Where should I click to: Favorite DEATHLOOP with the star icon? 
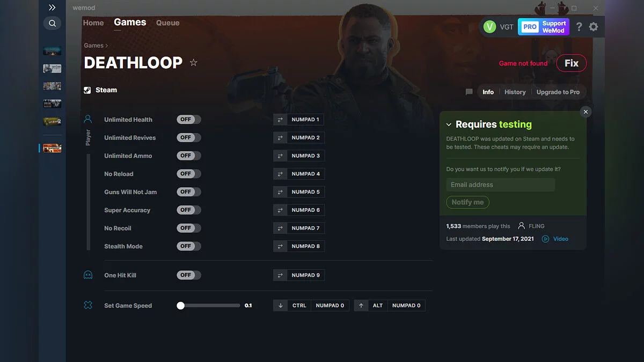[x=193, y=62]
